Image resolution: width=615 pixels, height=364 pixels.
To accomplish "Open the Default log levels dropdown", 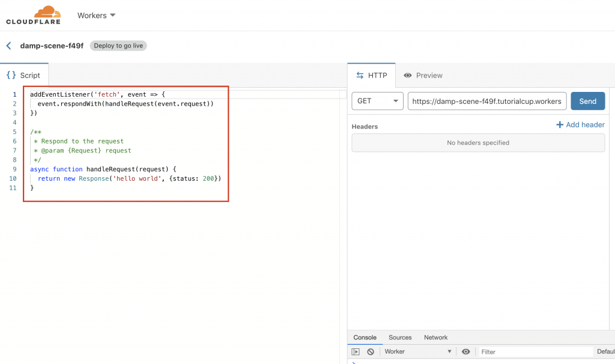I will [607, 351].
